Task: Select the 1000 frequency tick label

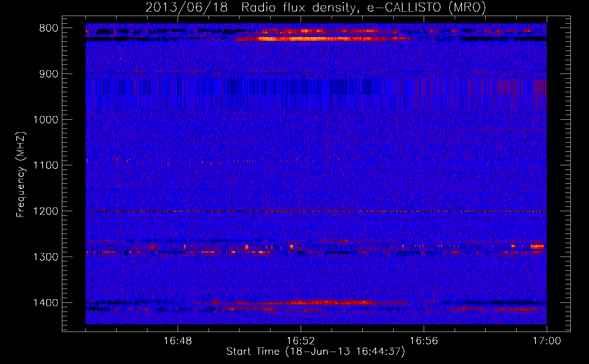Action: click(46, 120)
